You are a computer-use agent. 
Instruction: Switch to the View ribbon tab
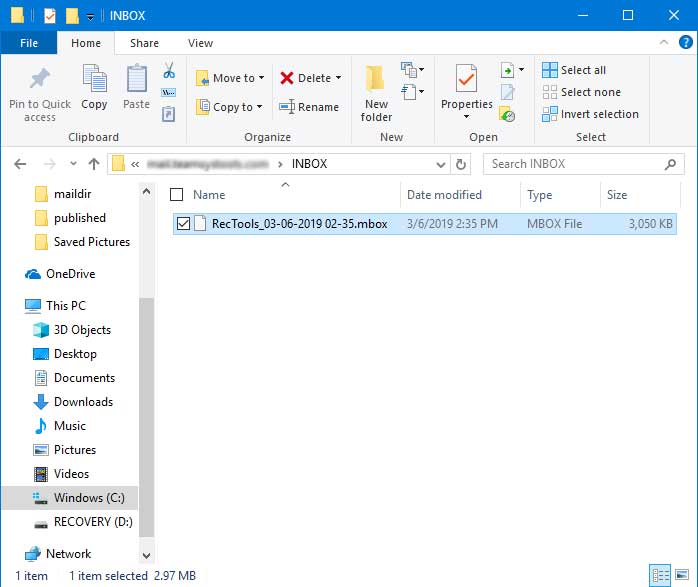coord(200,43)
